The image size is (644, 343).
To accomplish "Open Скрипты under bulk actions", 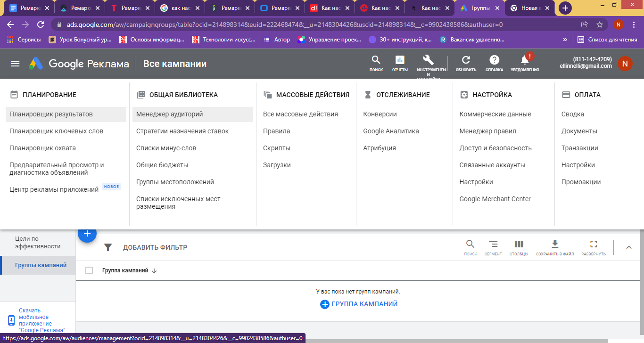I will pyautogui.click(x=277, y=148).
